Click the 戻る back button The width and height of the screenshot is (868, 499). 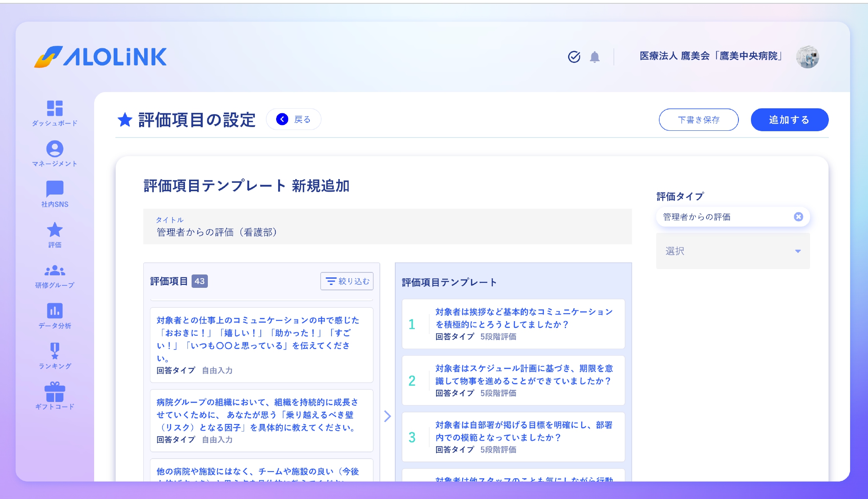pos(294,119)
